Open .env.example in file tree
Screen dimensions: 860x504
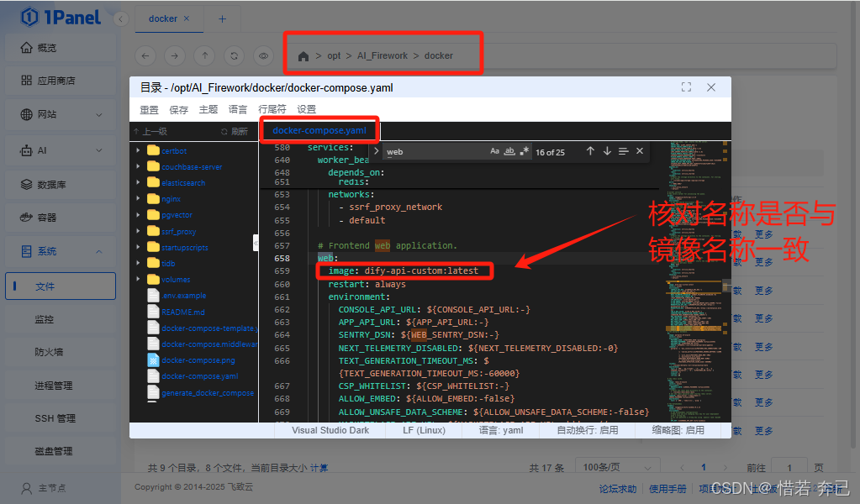pyautogui.click(x=184, y=296)
